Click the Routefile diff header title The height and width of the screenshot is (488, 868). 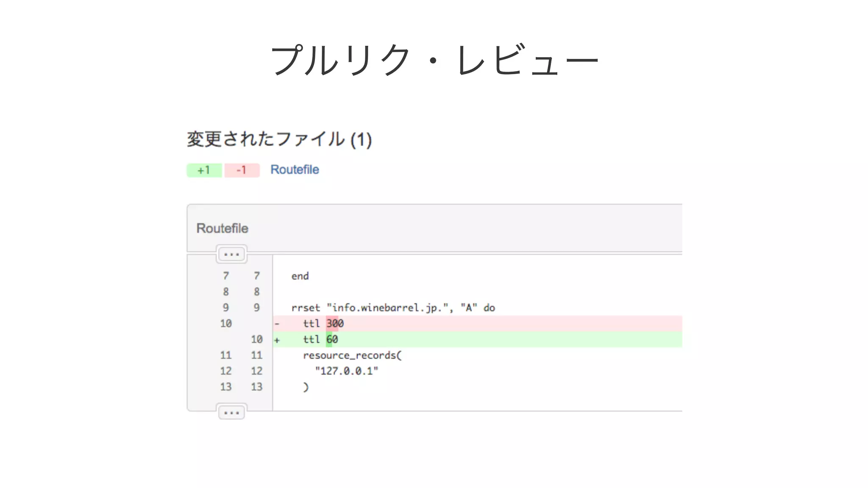222,228
